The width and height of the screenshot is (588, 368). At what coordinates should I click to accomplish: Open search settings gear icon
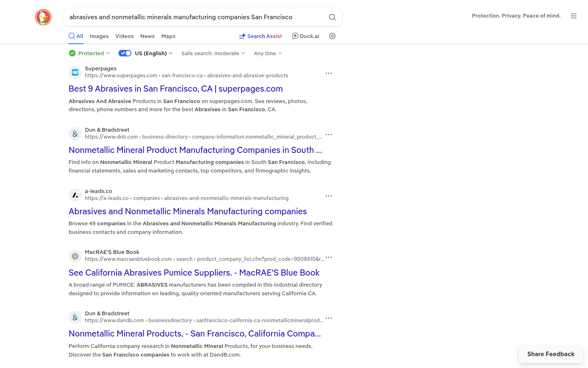click(332, 36)
